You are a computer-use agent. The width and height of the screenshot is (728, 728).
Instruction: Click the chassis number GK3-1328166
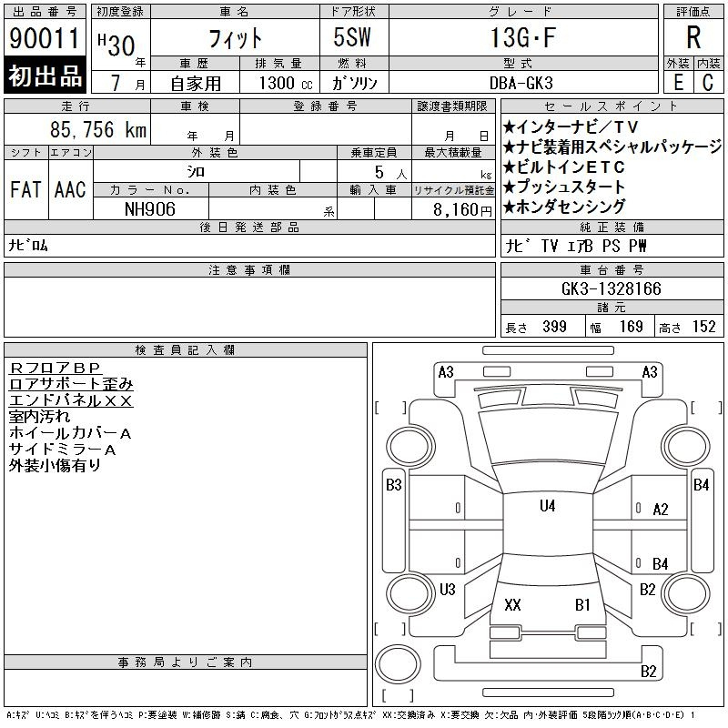(x=612, y=288)
